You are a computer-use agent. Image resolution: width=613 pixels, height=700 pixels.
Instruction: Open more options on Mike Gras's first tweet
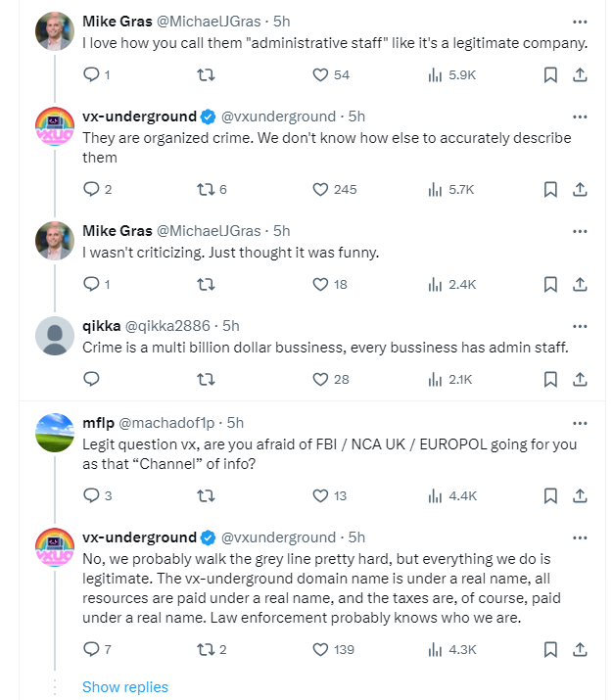(x=580, y=20)
